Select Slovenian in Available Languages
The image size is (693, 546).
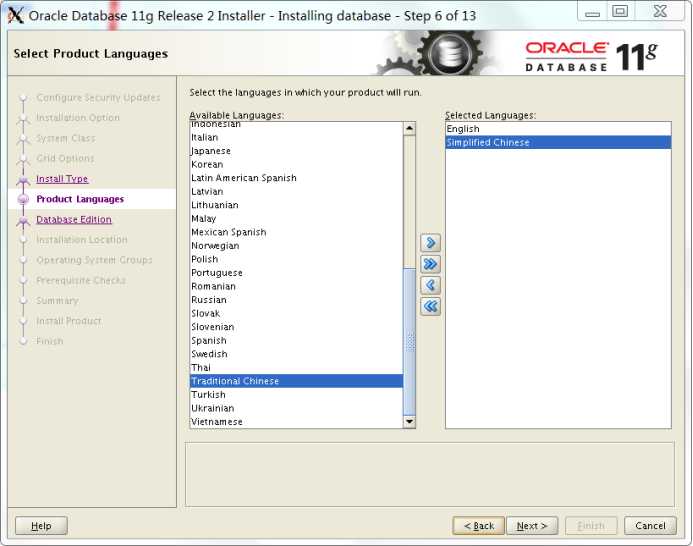(297, 327)
